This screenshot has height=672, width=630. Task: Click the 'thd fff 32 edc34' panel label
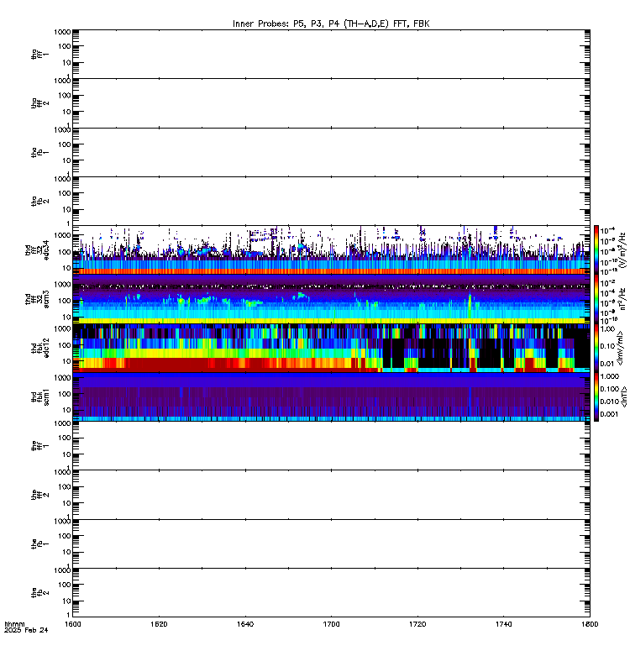tap(37, 250)
